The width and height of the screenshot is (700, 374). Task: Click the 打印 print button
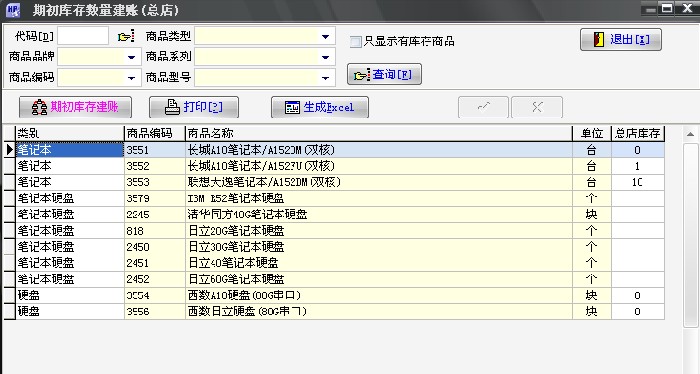[194, 107]
